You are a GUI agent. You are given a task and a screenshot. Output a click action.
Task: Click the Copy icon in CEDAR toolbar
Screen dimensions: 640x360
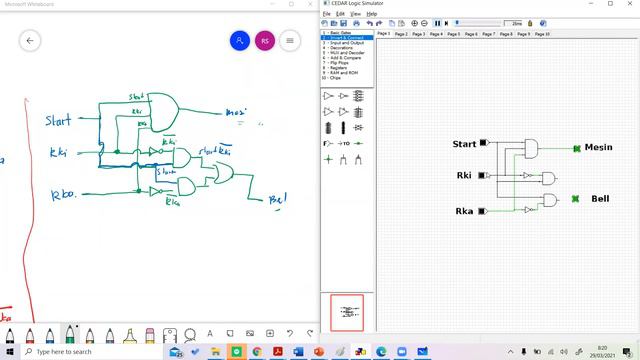[392, 23]
